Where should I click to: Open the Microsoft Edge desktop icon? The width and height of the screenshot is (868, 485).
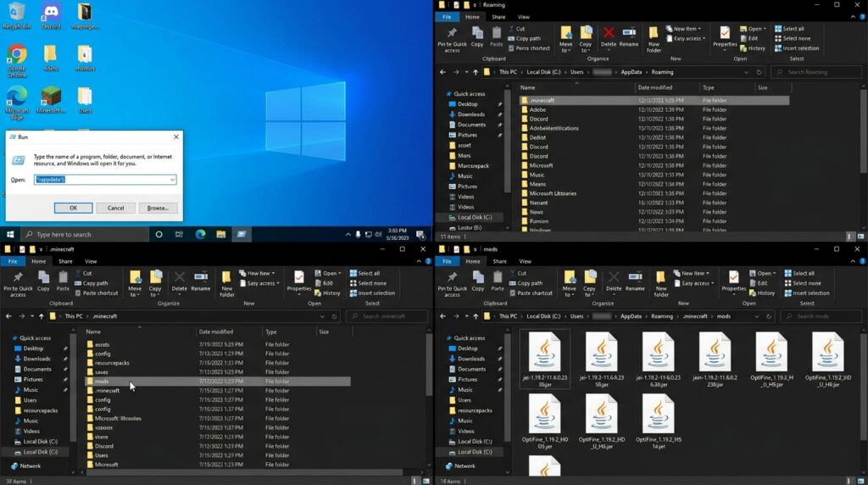(17, 103)
